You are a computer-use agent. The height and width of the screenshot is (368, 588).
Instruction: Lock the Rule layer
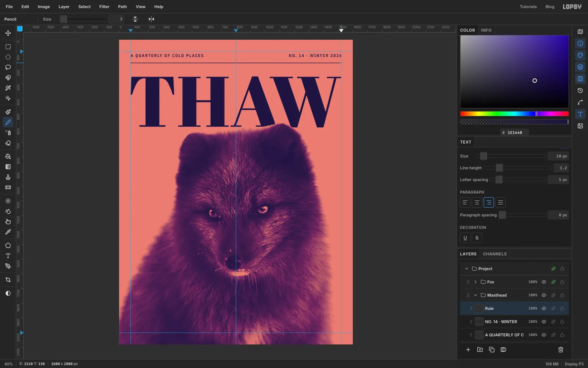click(x=562, y=308)
